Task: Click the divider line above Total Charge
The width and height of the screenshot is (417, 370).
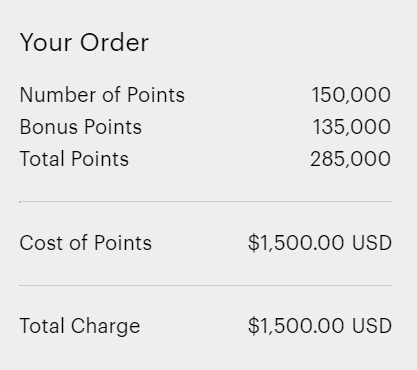Action: [x=206, y=285]
